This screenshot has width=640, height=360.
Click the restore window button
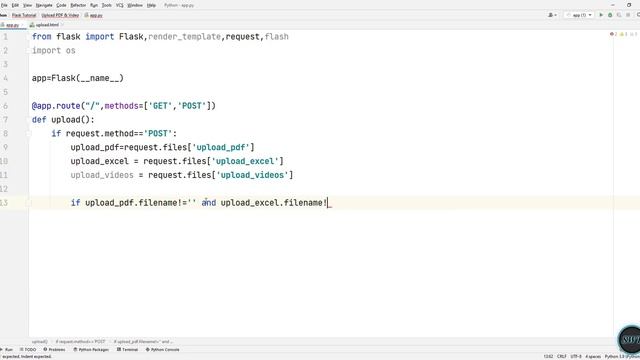click(629, 5)
